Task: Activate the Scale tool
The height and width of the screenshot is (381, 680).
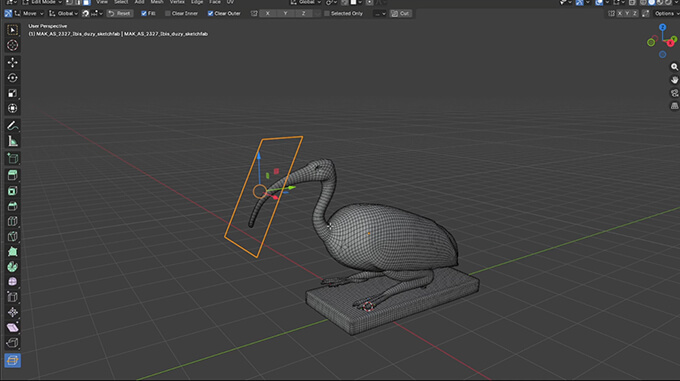Action: point(13,93)
